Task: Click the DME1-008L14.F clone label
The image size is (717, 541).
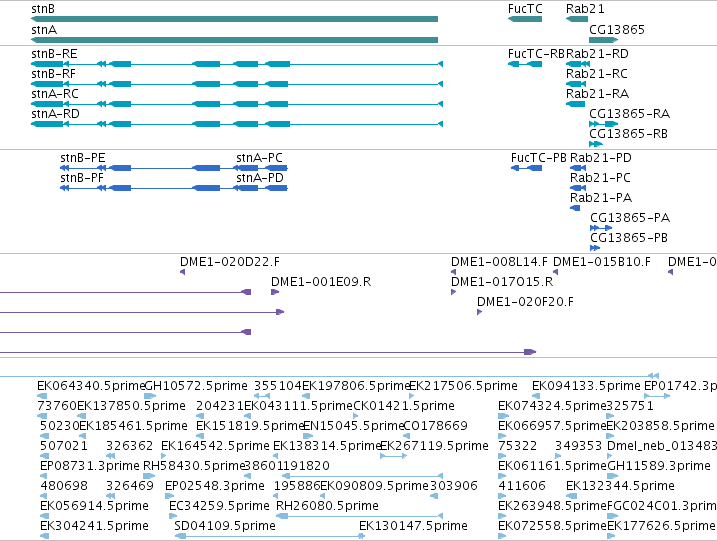Action: 499,262
